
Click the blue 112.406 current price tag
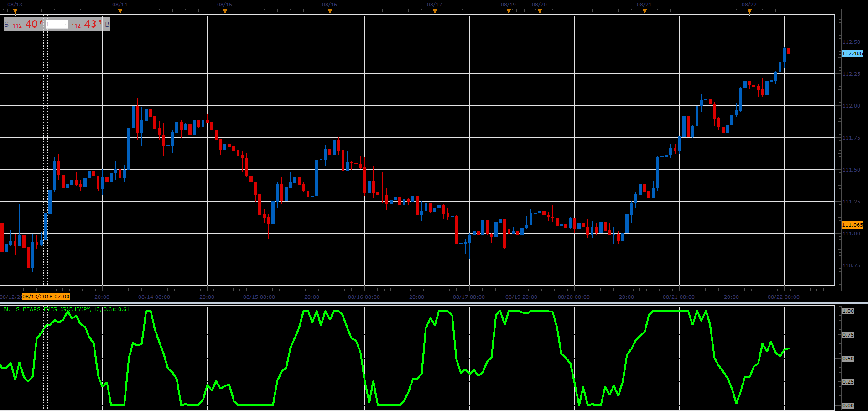coord(852,53)
